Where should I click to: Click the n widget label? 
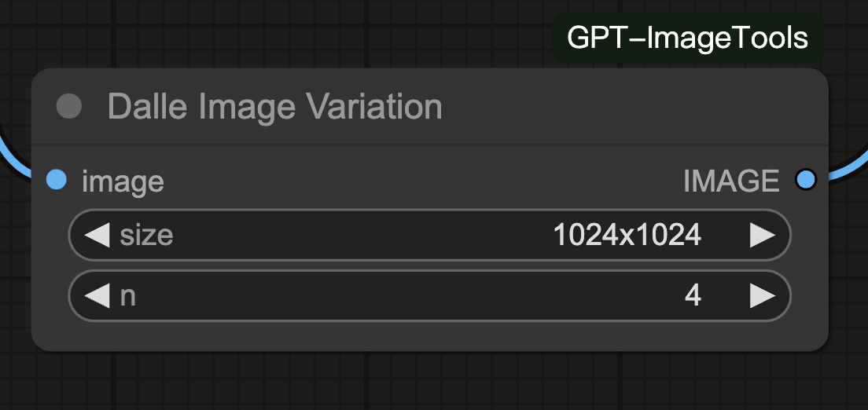pyautogui.click(x=128, y=297)
